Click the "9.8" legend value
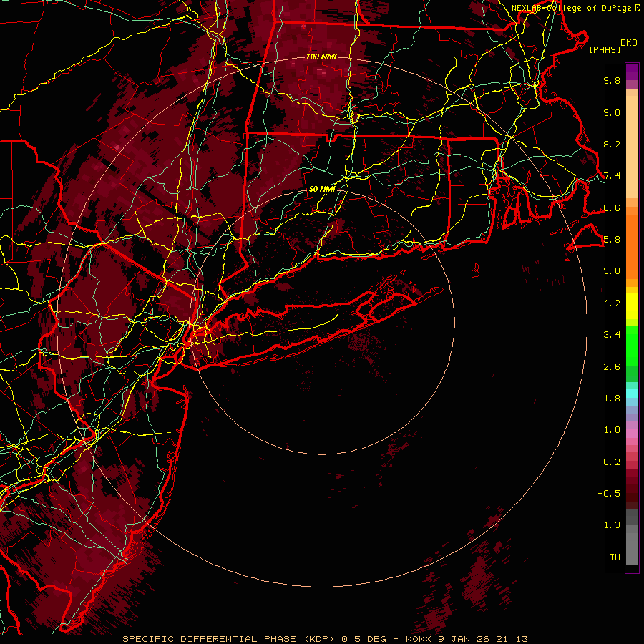The image size is (644, 644). click(x=612, y=80)
